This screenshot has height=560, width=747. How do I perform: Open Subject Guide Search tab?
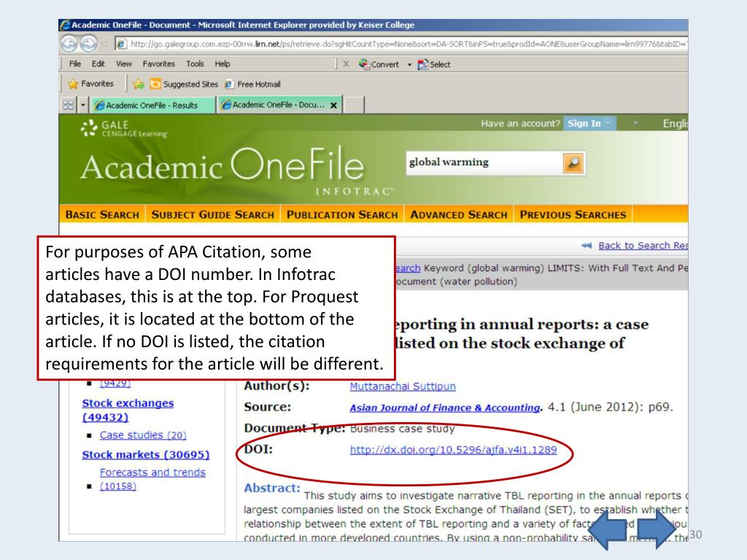pos(212,215)
